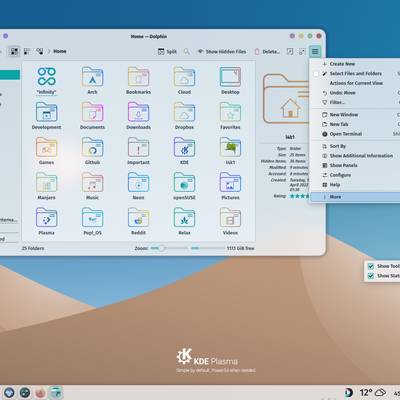Toggle Split view in toolbar
This screenshot has height=400, width=400.
click(167, 51)
